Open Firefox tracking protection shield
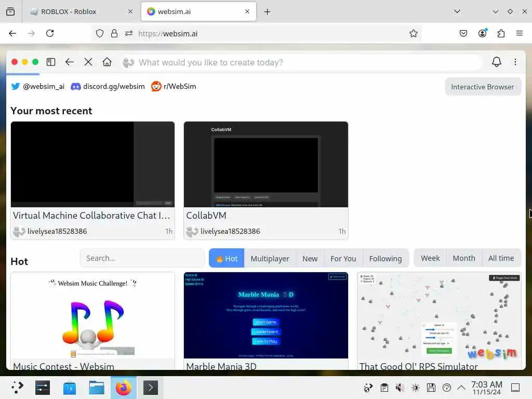This screenshot has width=532, height=399. (x=99, y=33)
